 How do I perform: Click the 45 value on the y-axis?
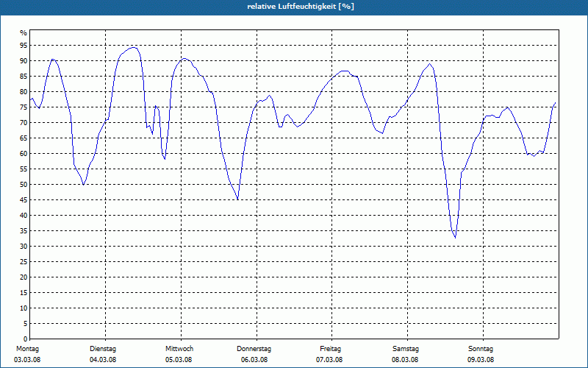pyautogui.click(x=24, y=199)
